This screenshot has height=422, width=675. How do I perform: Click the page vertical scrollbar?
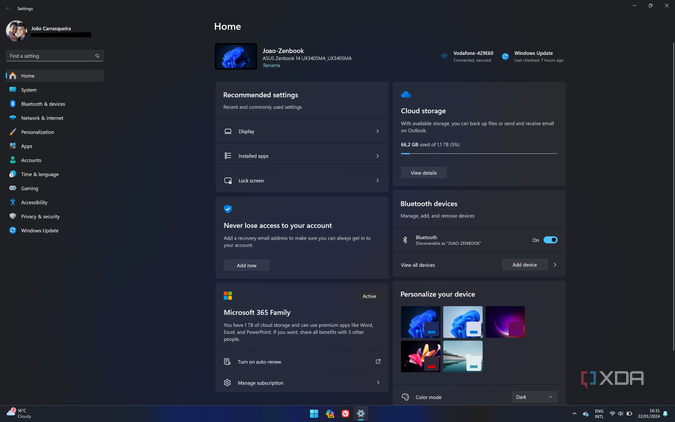[673, 196]
